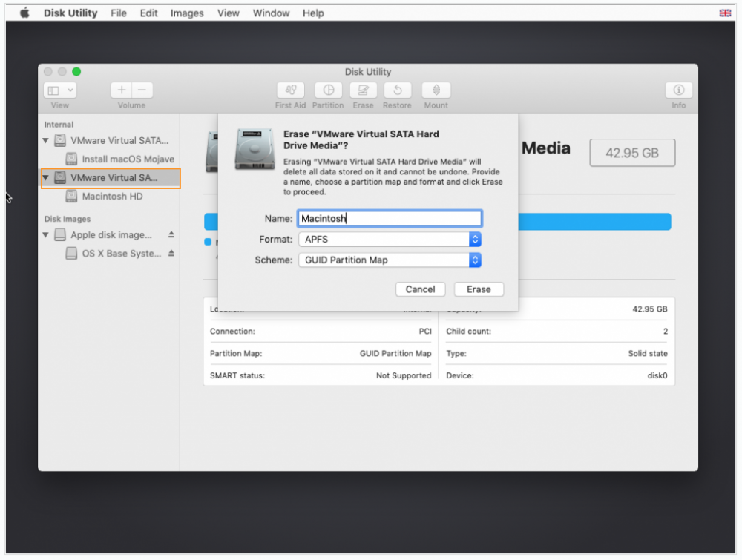The height and width of the screenshot is (560, 742).
Task: Click the 'Not Supported' SMART status value
Action: tap(404, 375)
